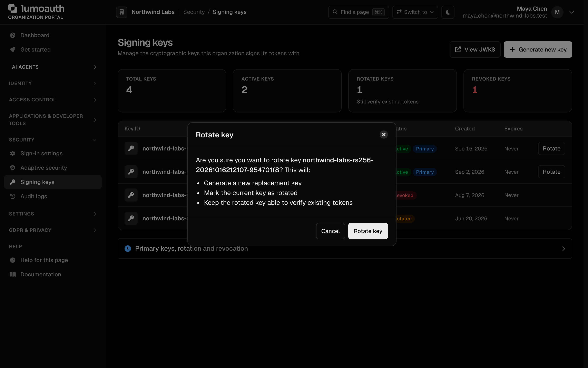
Task: Confirm with the Rotate key button
Action: [x=368, y=231]
